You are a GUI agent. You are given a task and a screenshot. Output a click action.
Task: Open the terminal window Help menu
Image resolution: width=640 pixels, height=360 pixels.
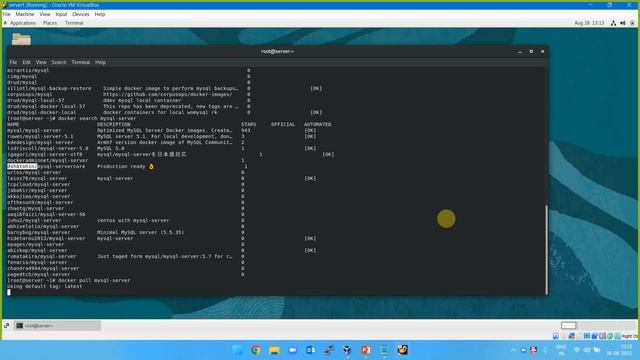tap(100, 62)
